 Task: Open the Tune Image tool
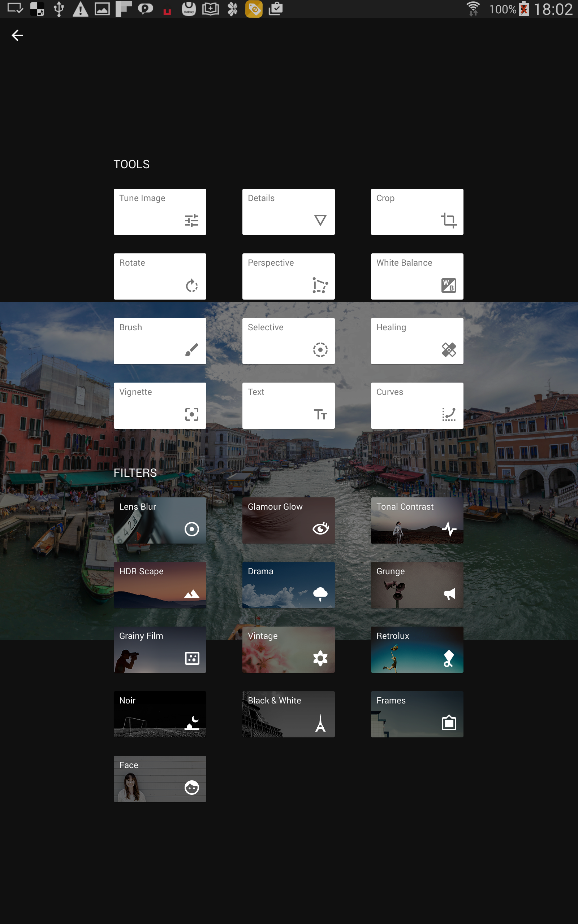click(160, 212)
